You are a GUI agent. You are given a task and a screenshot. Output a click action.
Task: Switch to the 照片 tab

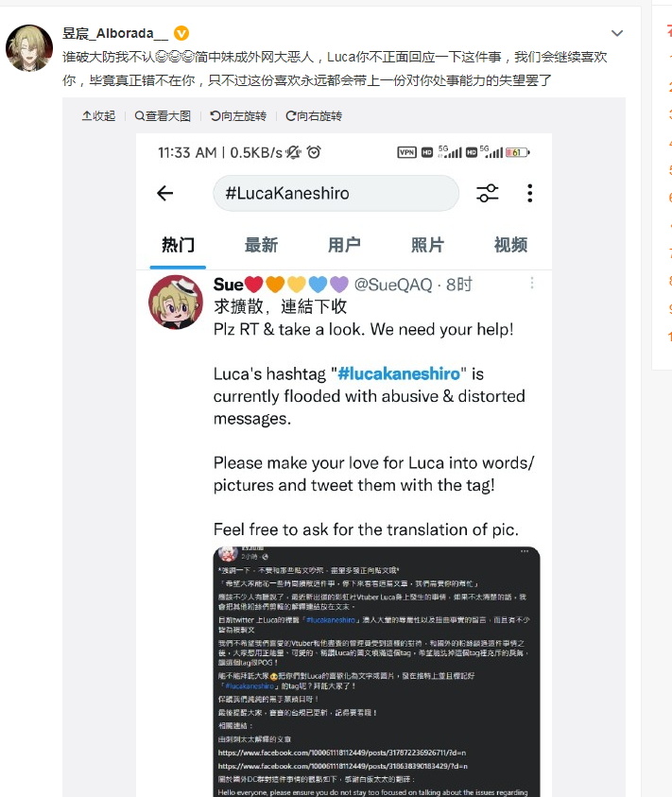coord(427,245)
